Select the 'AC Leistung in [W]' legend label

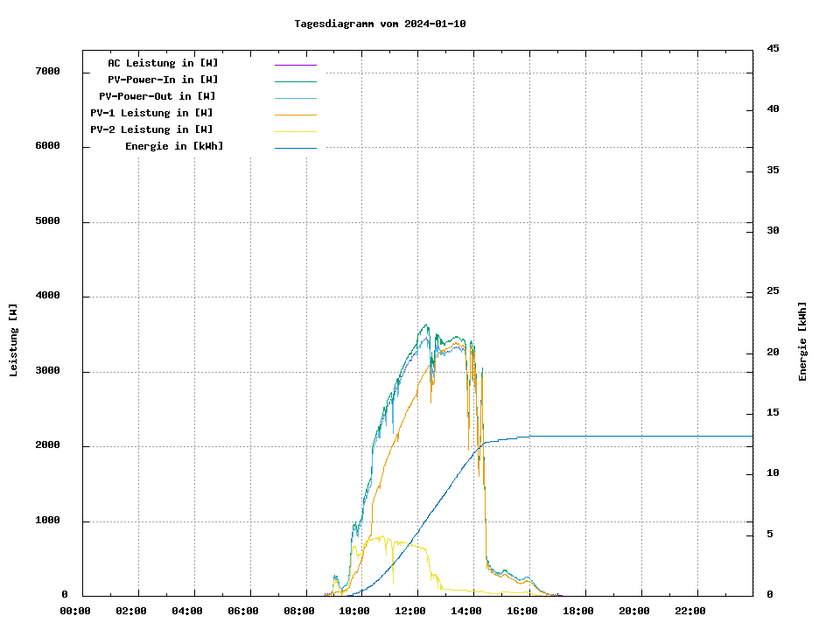pyautogui.click(x=163, y=63)
